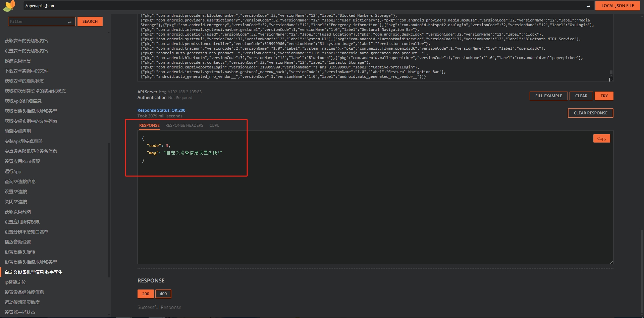Open 获取设备截图 in the sidebar

tap(18, 212)
